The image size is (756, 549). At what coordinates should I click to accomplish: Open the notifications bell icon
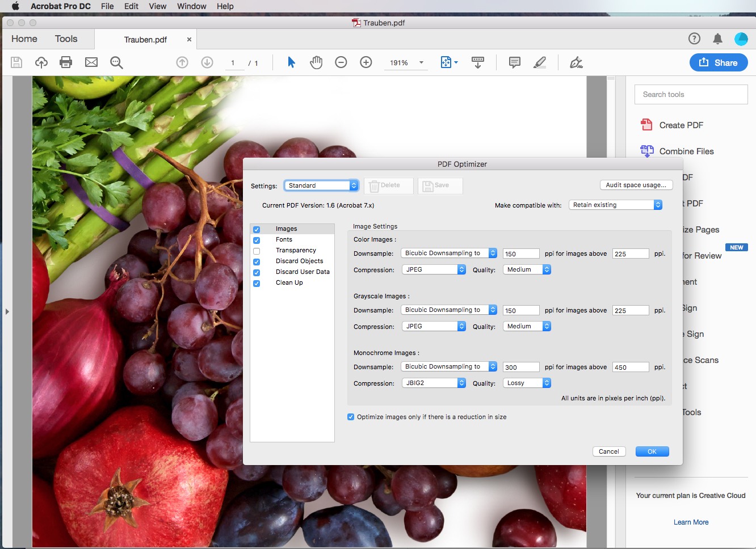(x=717, y=39)
